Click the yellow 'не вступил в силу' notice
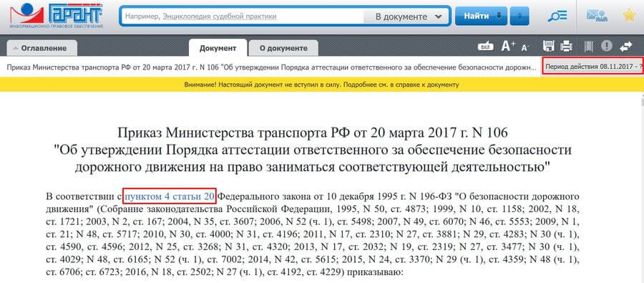 click(x=322, y=85)
